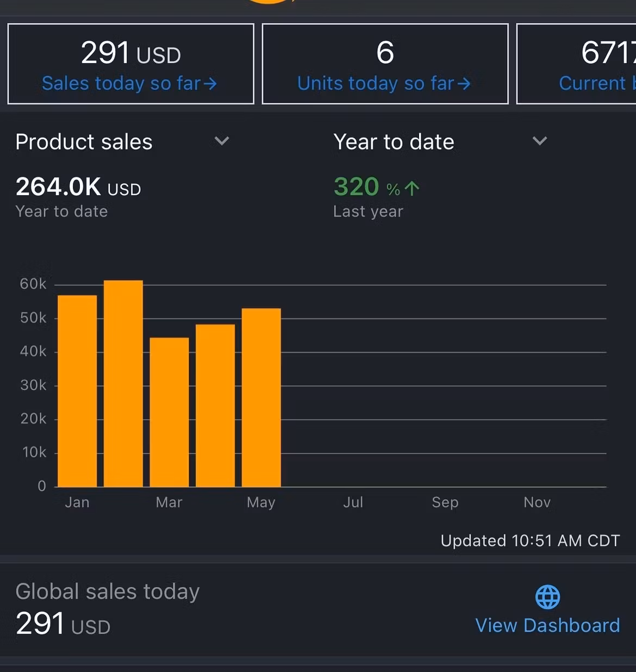Click the green up arrow near 320%
This screenshot has height=672, width=636.
[412, 188]
